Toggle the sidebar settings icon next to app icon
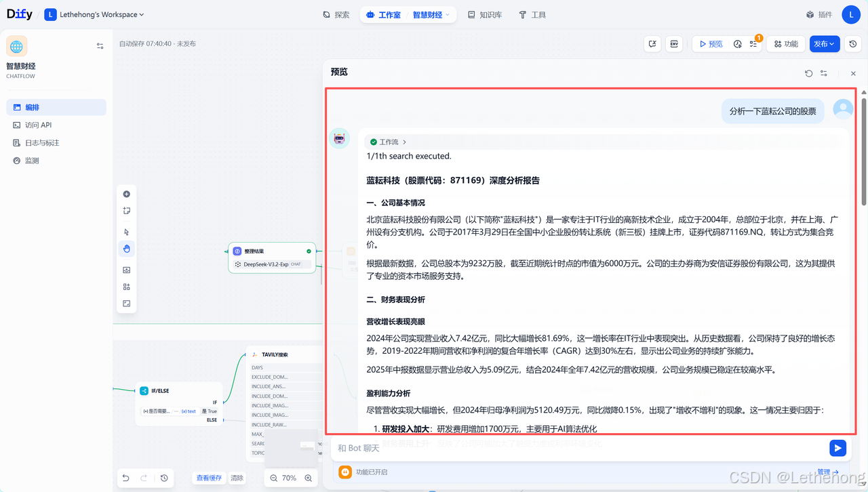Viewport: 868px width, 492px height. pos(100,46)
